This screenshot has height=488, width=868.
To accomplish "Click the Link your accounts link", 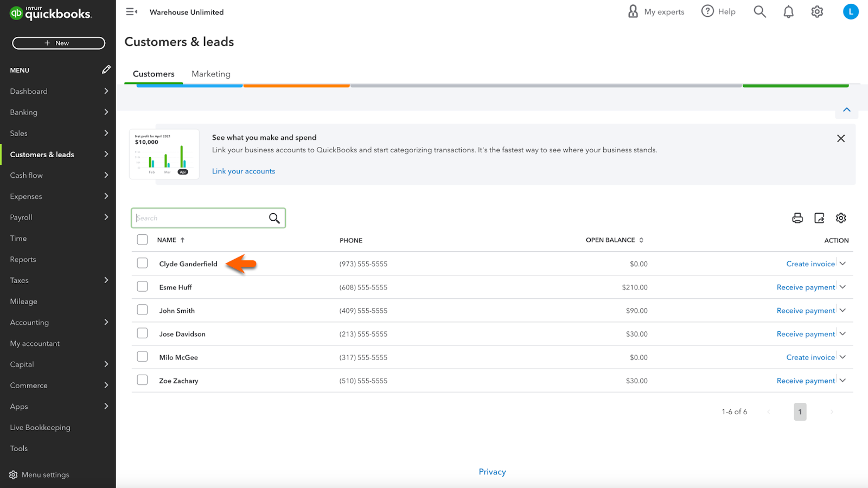I will click(244, 171).
